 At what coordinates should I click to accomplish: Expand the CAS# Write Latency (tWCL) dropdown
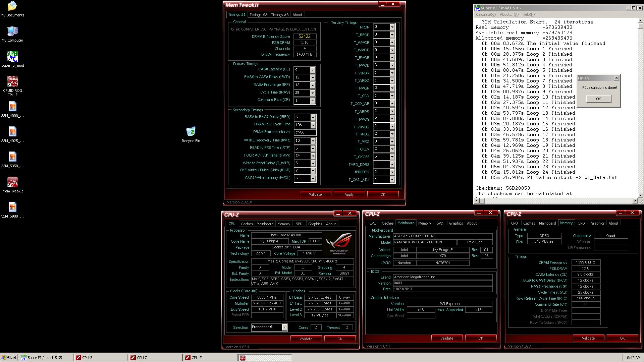click(x=313, y=179)
